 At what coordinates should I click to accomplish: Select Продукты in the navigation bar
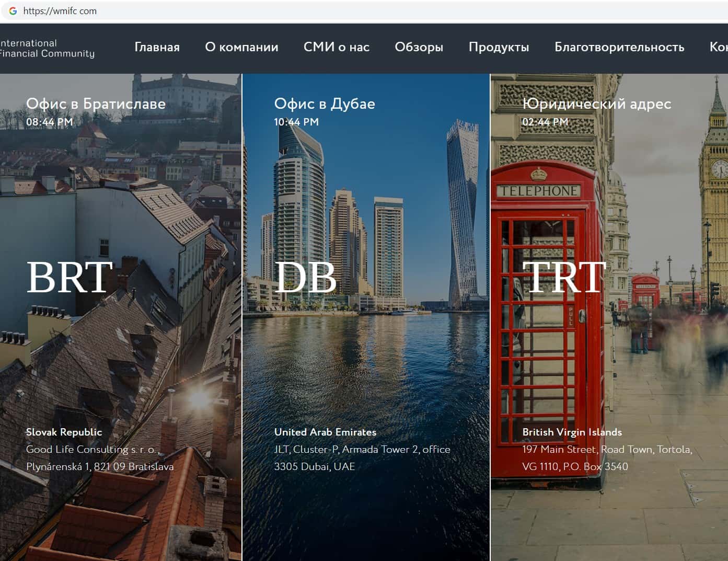[x=499, y=47]
